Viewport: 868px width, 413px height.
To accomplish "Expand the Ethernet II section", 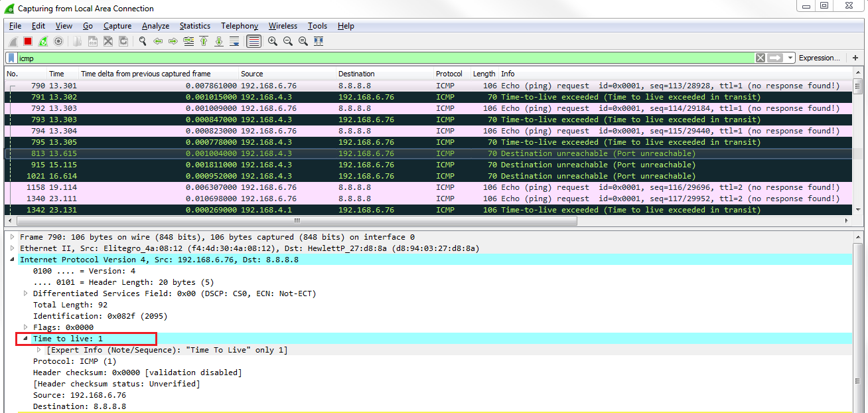I will [12, 248].
